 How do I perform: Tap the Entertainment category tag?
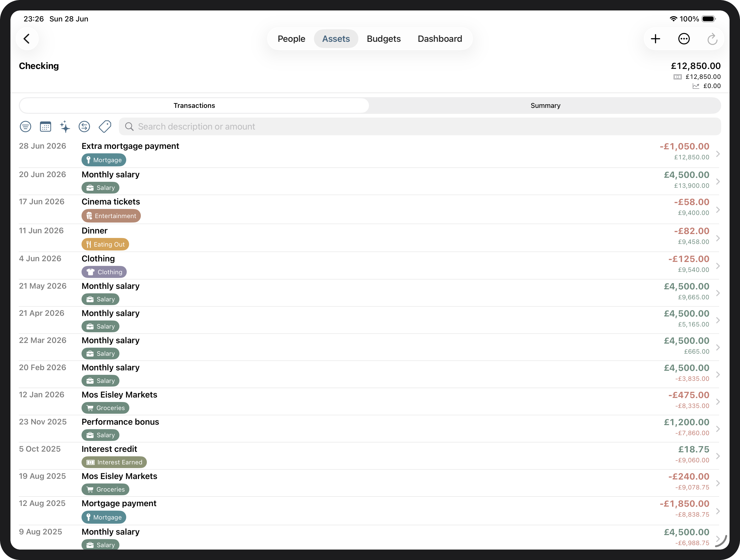coord(111,216)
